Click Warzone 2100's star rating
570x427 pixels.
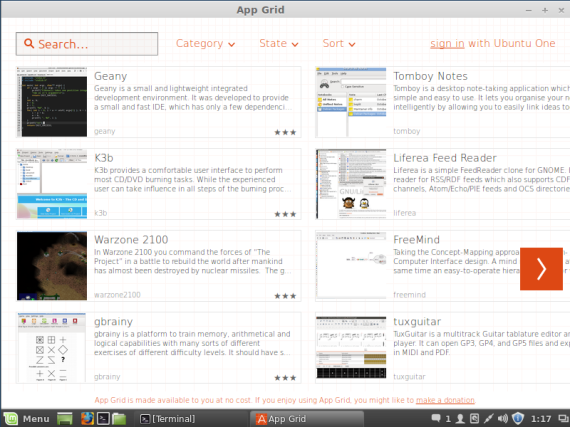[x=285, y=296]
